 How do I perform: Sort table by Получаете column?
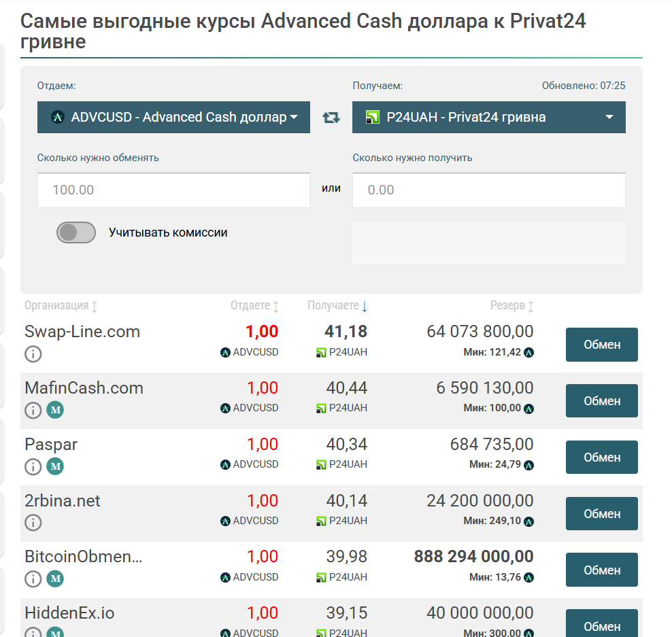click(337, 306)
